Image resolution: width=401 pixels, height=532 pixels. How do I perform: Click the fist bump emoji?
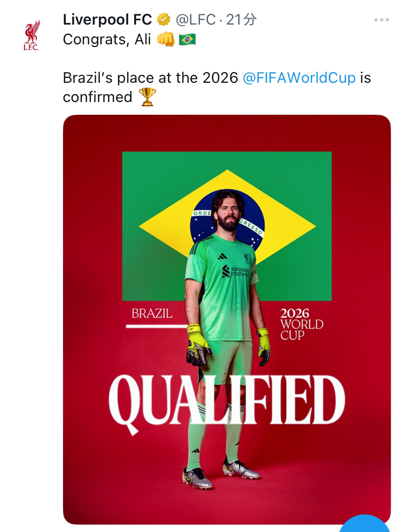tap(166, 40)
